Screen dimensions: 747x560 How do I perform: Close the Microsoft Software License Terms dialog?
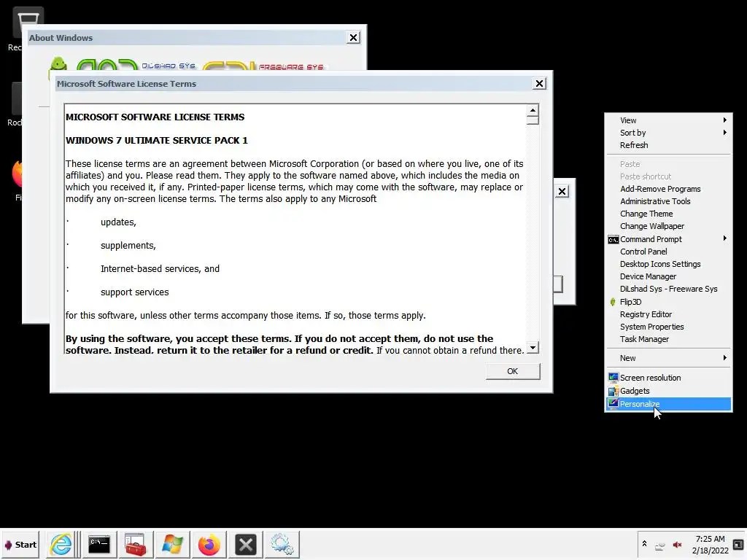[539, 84]
